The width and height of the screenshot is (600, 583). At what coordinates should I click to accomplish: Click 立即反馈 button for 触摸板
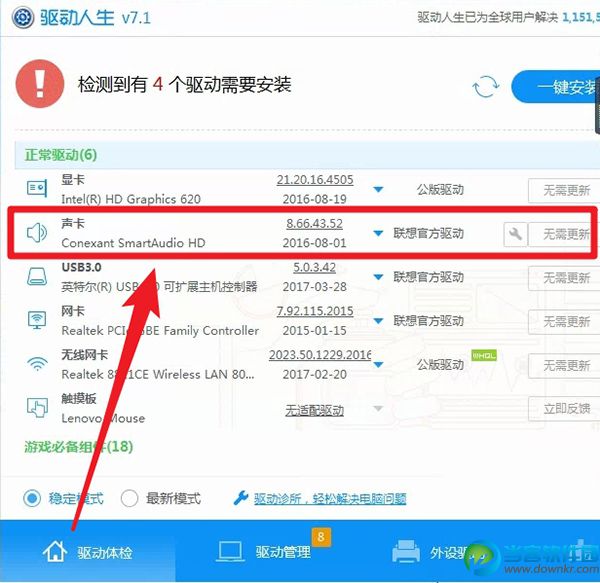564,409
